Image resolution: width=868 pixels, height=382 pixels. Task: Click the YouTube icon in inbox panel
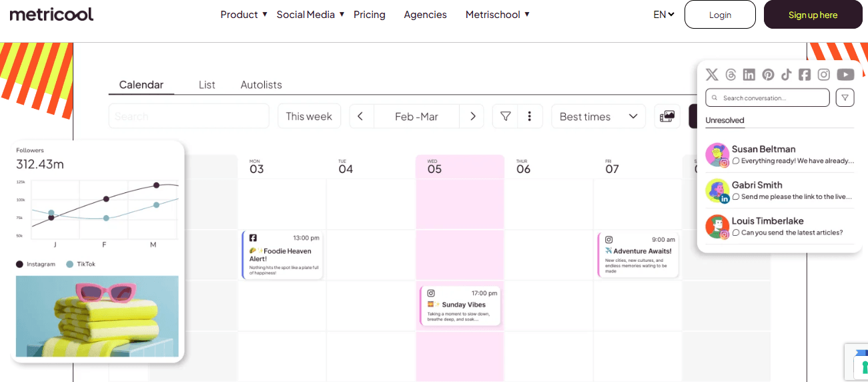(845, 75)
